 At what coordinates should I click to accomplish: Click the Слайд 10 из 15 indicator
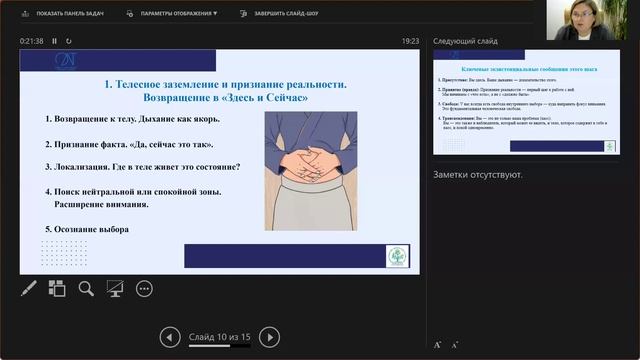[220, 337]
